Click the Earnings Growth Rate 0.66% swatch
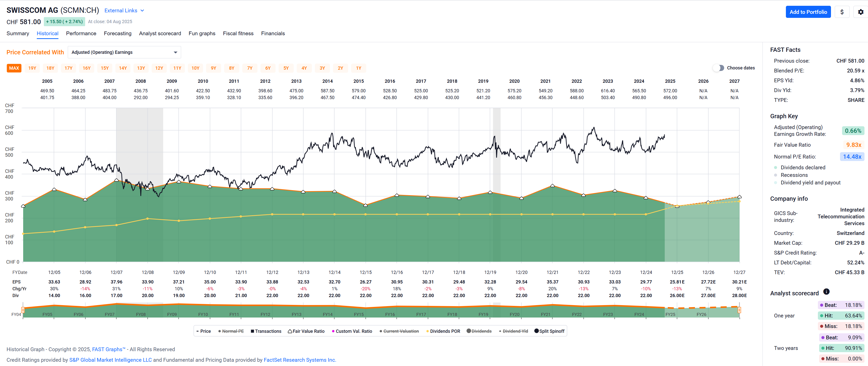Viewport: 868px width, 366px height. [853, 131]
